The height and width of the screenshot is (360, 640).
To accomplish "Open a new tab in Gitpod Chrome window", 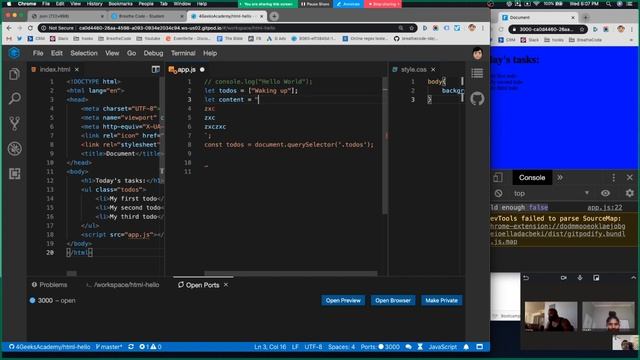I will tap(274, 16).
